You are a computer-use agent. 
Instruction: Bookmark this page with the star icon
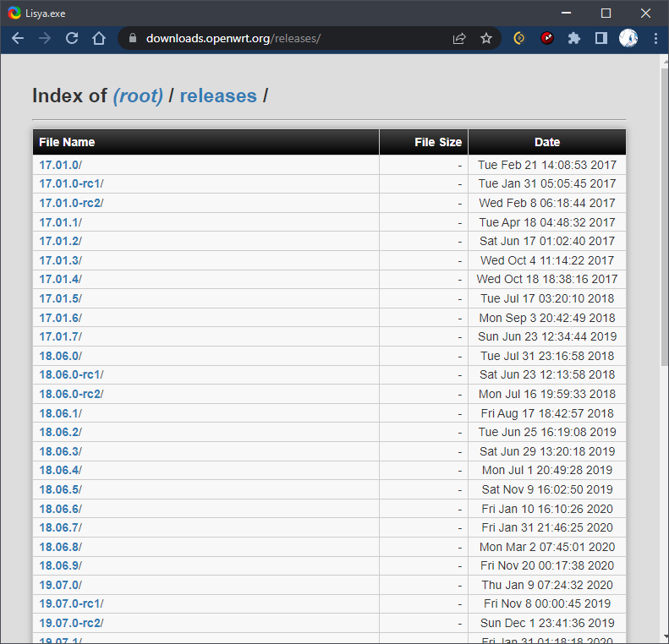[x=486, y=38]
